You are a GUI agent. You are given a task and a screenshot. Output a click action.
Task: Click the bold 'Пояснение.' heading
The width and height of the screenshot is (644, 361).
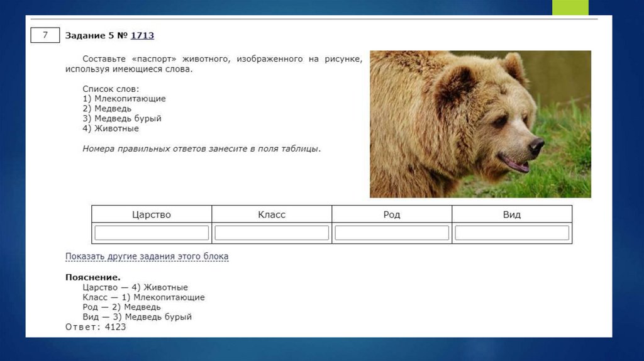coord(93,277)
